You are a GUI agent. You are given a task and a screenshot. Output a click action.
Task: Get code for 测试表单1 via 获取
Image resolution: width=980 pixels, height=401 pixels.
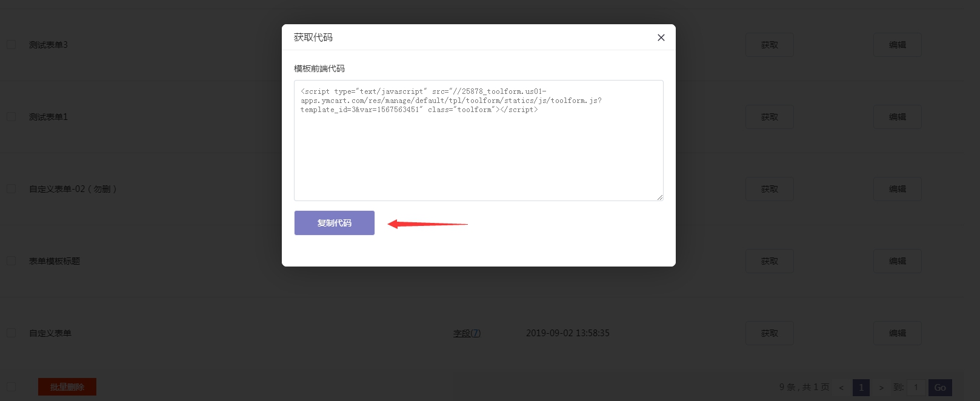769,117
